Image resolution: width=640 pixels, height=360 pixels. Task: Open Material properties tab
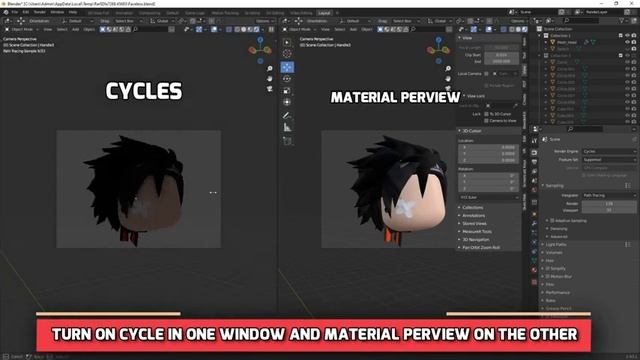pyautogui.click(x=534, y=270)
